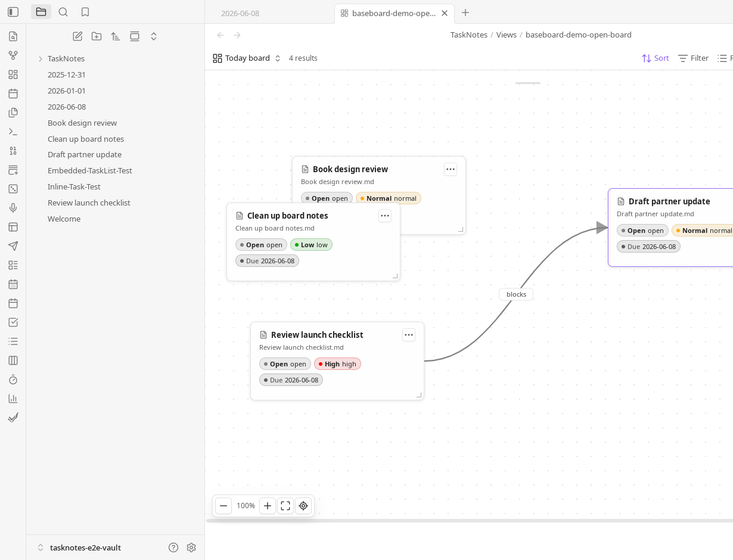The width and height of the screenshot is (733, 560).
Task: Click the Low priority pill
Action: click(311, 245)
